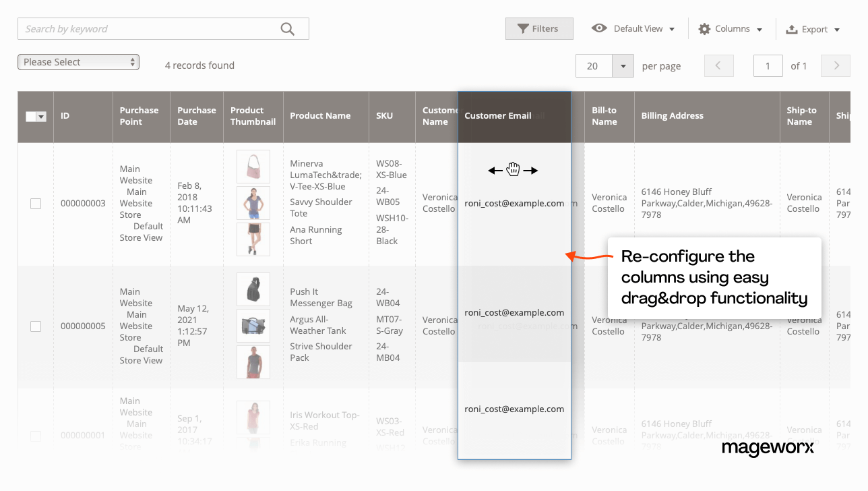Select the checkbox for order 000000003

36,203
